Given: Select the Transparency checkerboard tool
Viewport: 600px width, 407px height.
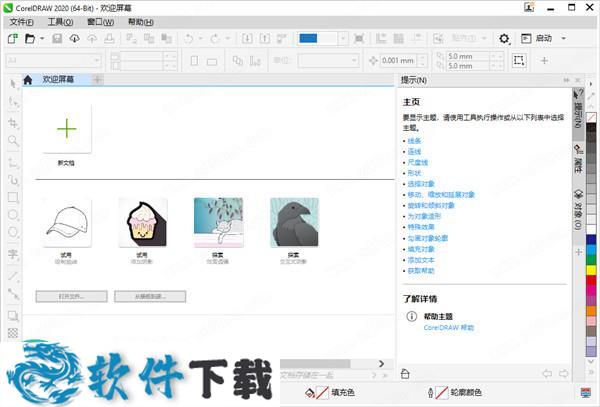Looking at the screenshot, I should tap(13, 333).
